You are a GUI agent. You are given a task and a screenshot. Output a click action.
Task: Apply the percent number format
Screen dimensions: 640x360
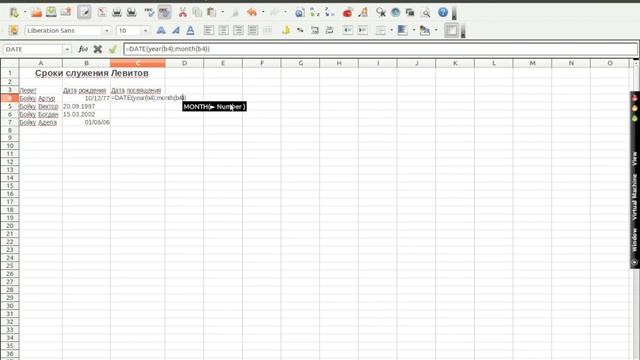click(x=300, y=30)
